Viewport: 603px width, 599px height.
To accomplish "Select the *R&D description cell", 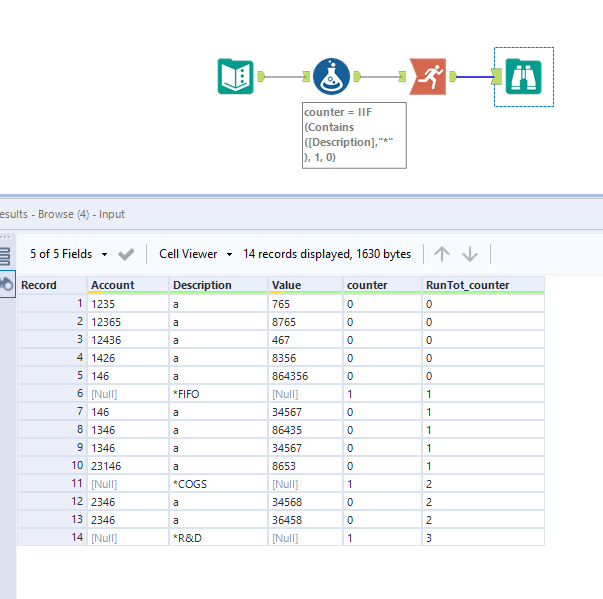I will tap(217, 537).
